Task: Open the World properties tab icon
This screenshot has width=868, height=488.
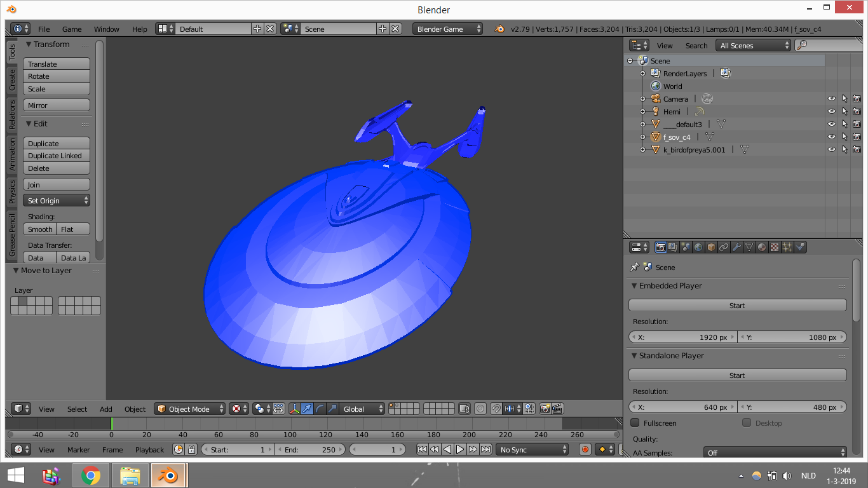Action: point(698,247)
